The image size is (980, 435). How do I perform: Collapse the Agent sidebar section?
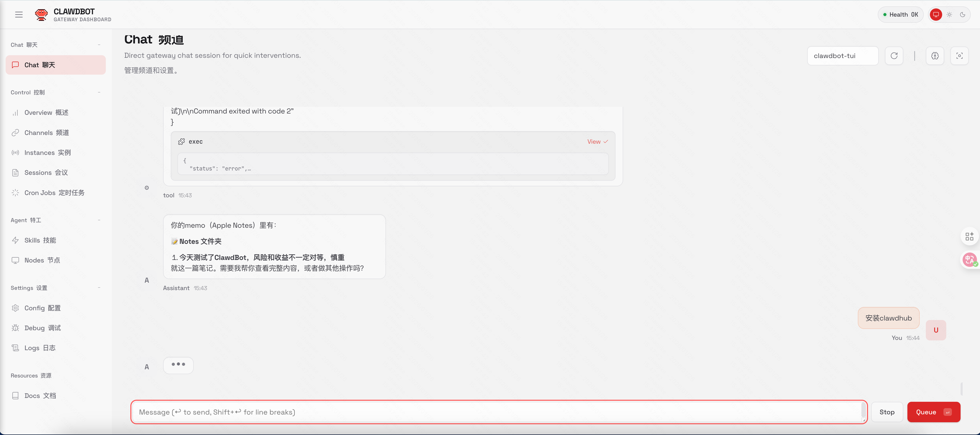tap(99, 220)
